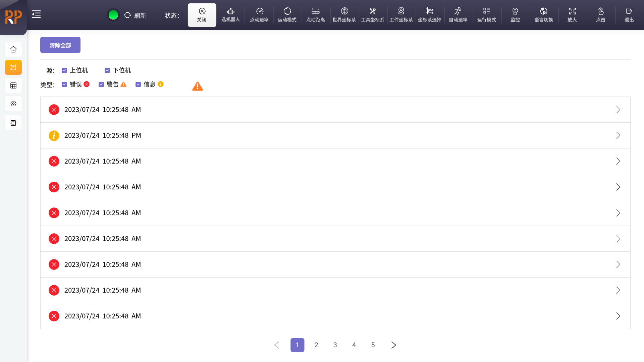This screenshot has height=362, width=644.
Task: Uncheck the 下位机 source checkbox
Action: 107,70
